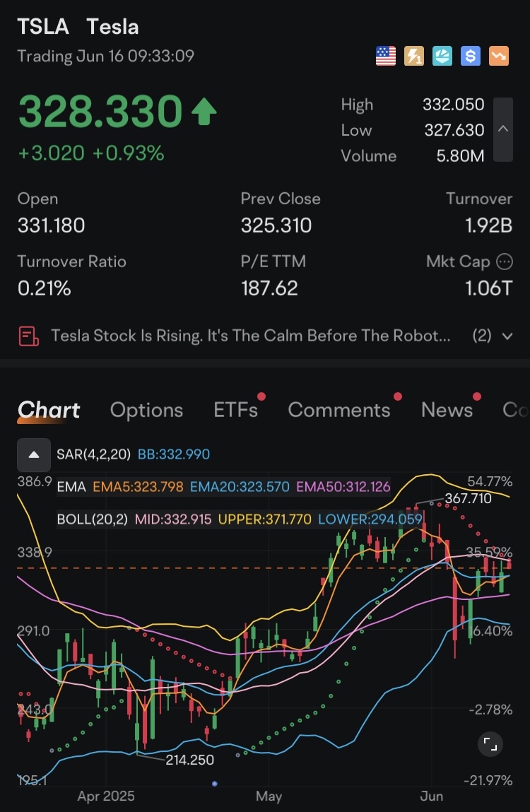The height and width of the screenshot is (812, 530).
Task: Open the Mkt Cap more-info icon
Action: [505, 262]
